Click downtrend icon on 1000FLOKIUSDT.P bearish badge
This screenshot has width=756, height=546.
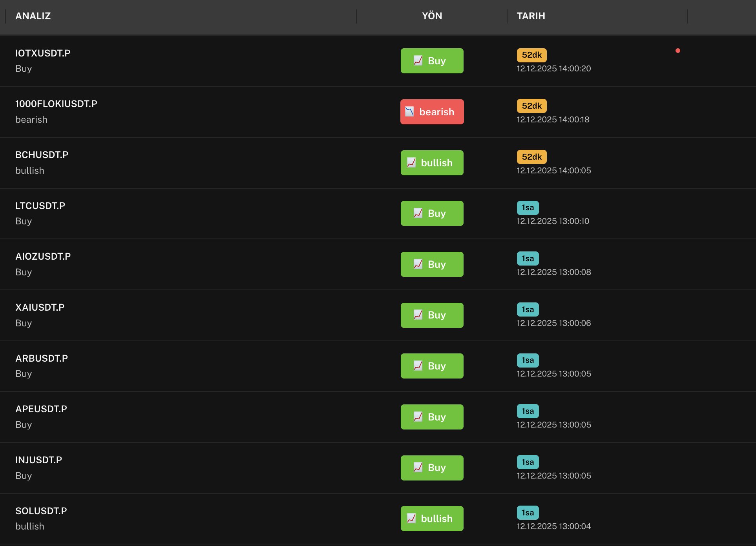[x=409, y=112]
